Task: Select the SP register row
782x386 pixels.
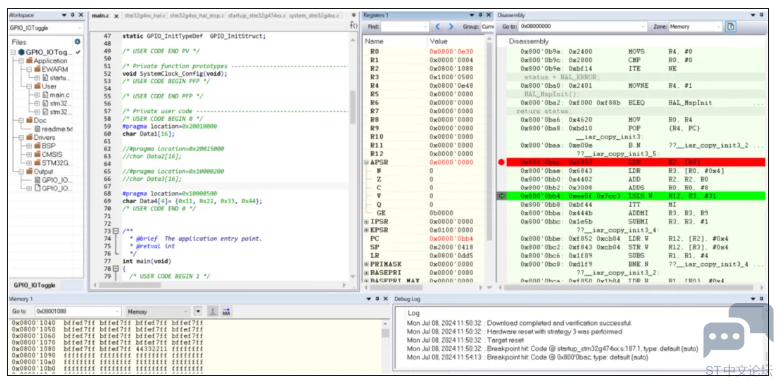Action: pyautogui.click(x=424, y=247)
